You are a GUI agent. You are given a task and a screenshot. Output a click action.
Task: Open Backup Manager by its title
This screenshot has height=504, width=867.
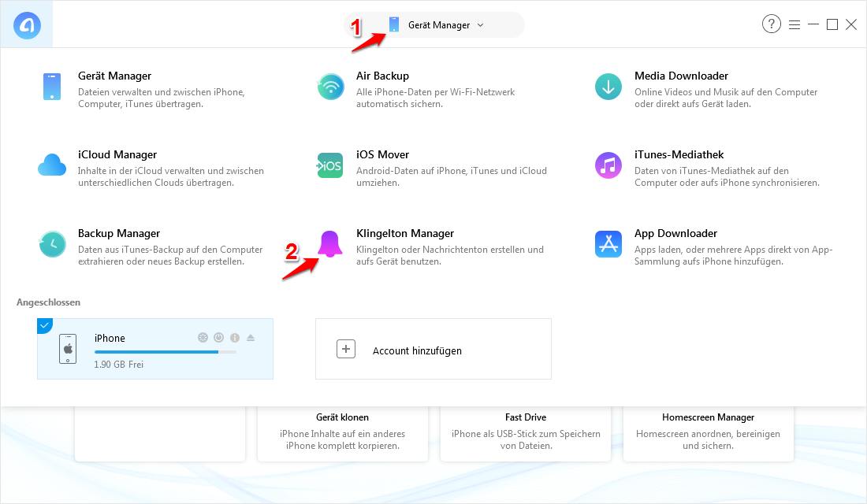coord(119,233)
